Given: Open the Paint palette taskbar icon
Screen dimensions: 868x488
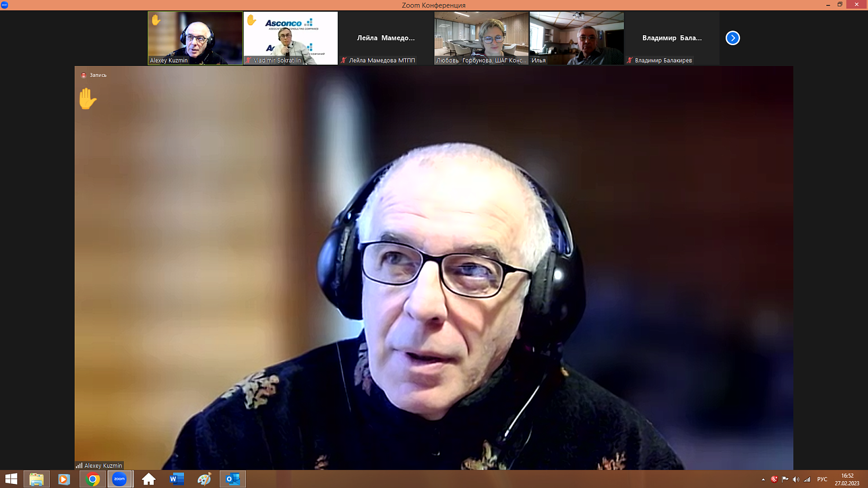Looking at the screenshot, I should click(x=204, y=479).
